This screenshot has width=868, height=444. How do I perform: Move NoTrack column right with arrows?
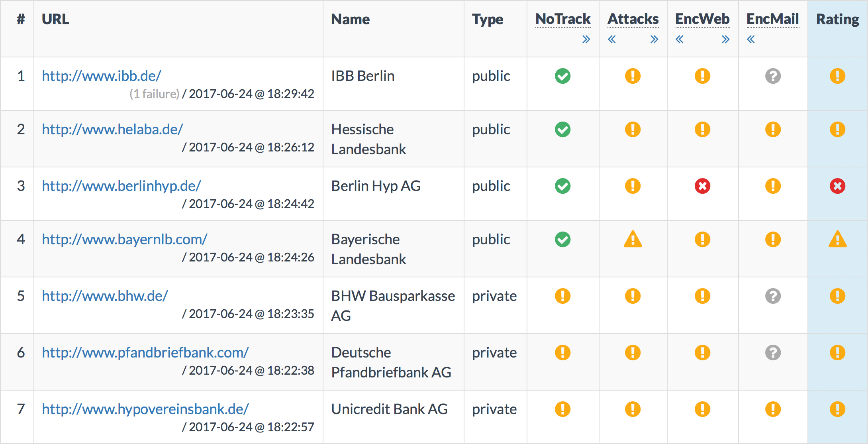point(586,39)
